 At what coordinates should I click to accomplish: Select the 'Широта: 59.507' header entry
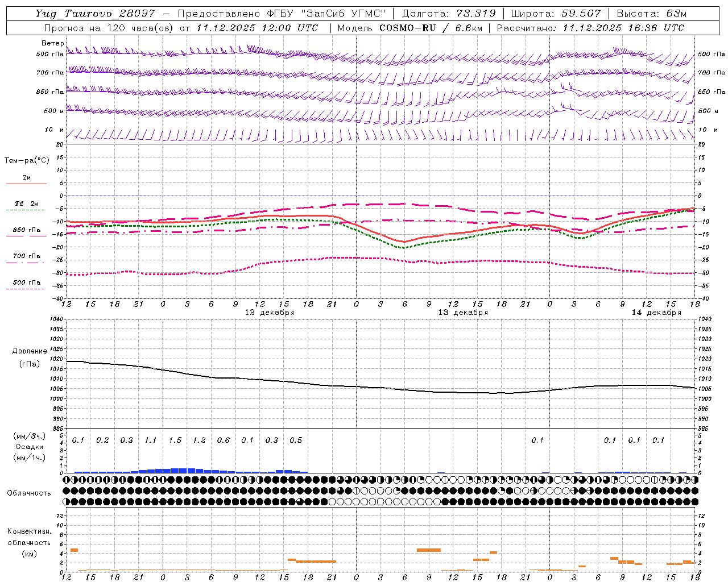click(x=556, y=14)
